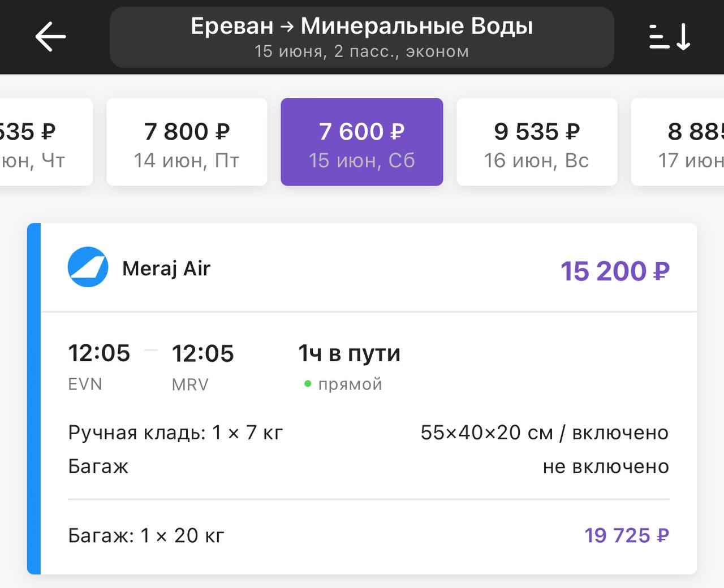Click the green прямой direct flight indicator
Image resolution: width=724 pixels, height=588 pixels.
(343, 384)
